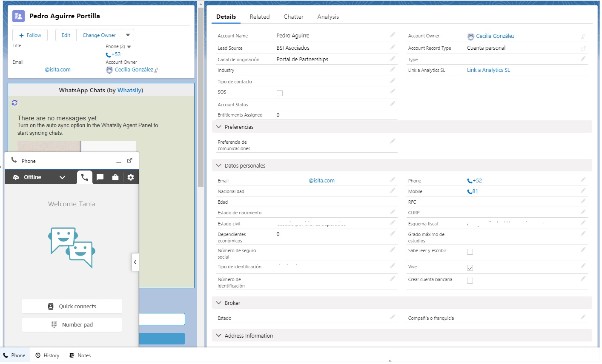Edit Account Status pencil icon
This screenshot has width=602, height=364.
[x=393, y=104]
